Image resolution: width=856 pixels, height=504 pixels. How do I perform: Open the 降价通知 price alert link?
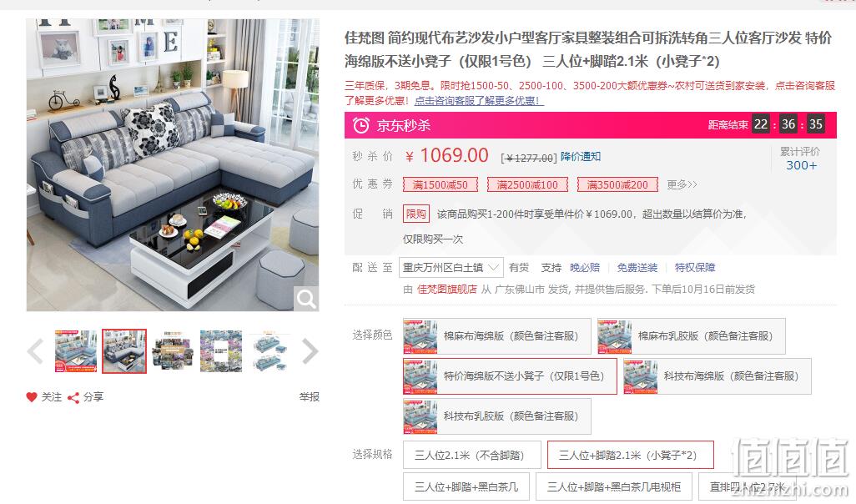[x=581, y=157]
